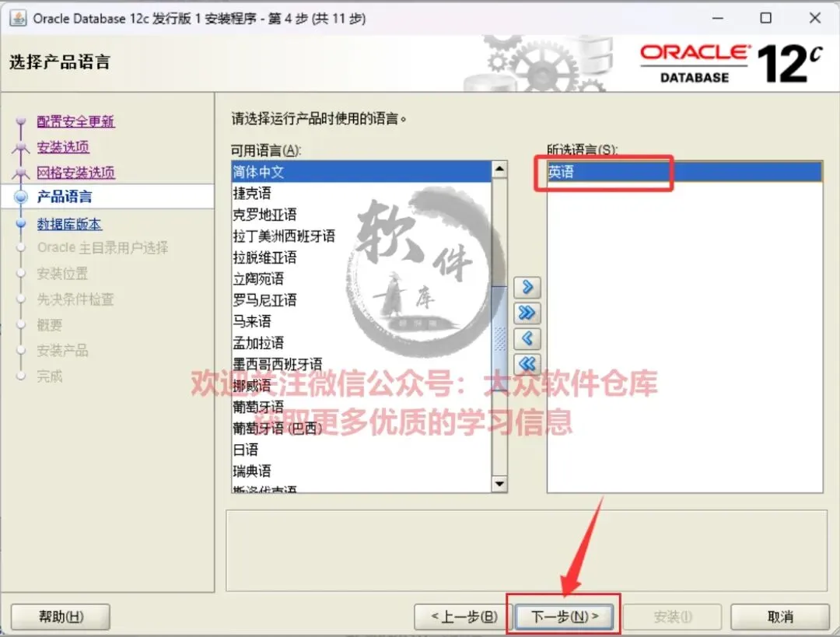
Task: Select 捷克语 in available languages
Action: 362,194
